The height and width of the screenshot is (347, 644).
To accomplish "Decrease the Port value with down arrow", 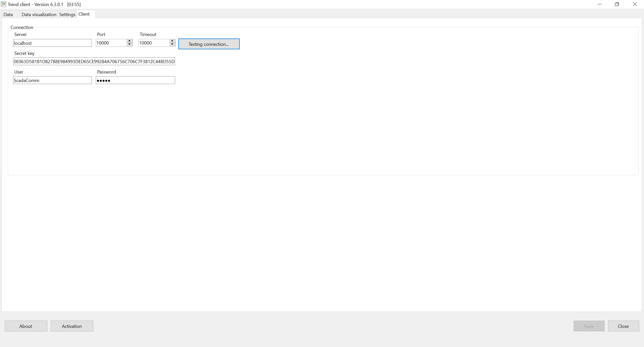I will (x=130, y=45).
